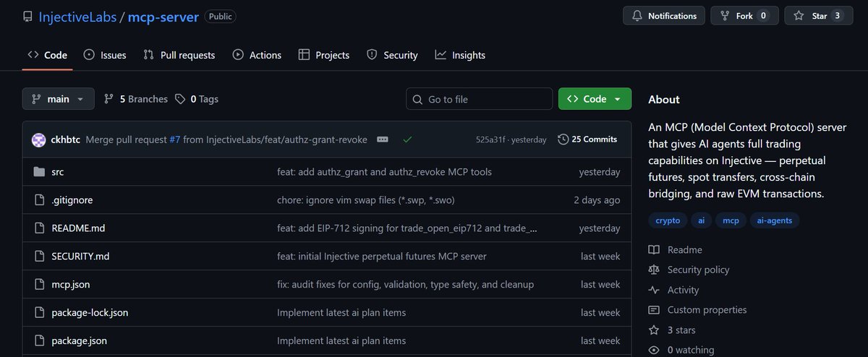Click the file icon beside package.json
This screenshot has width=868, height=357.
[39, 341]
